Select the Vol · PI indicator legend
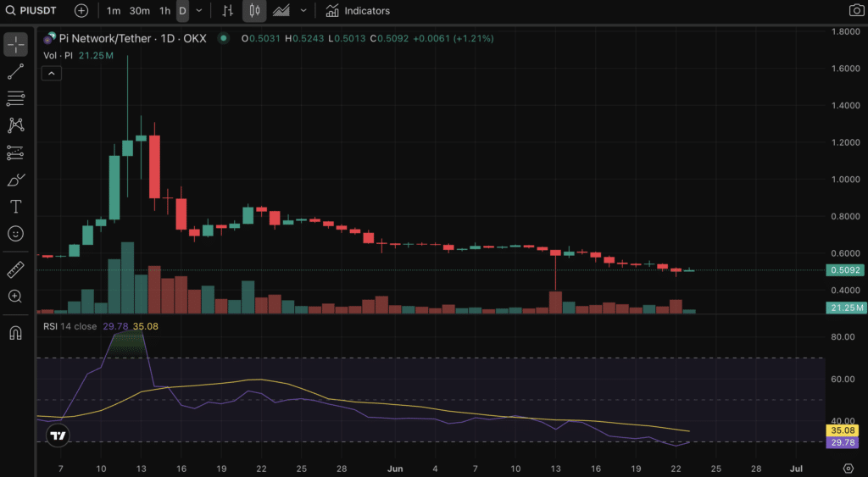The width and height of the screenshot is (868, 477). click(x=58, y=55)
